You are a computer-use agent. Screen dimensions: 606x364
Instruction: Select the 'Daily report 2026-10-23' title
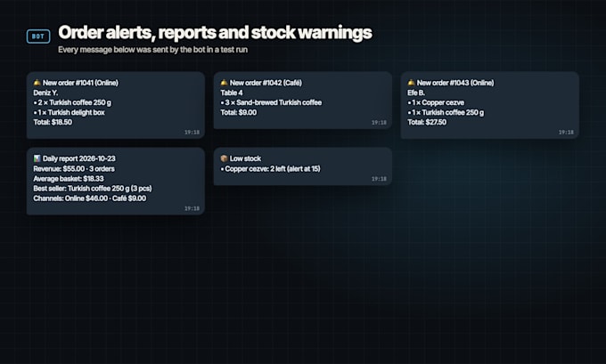pyautogui.click(x=78, y=158)
